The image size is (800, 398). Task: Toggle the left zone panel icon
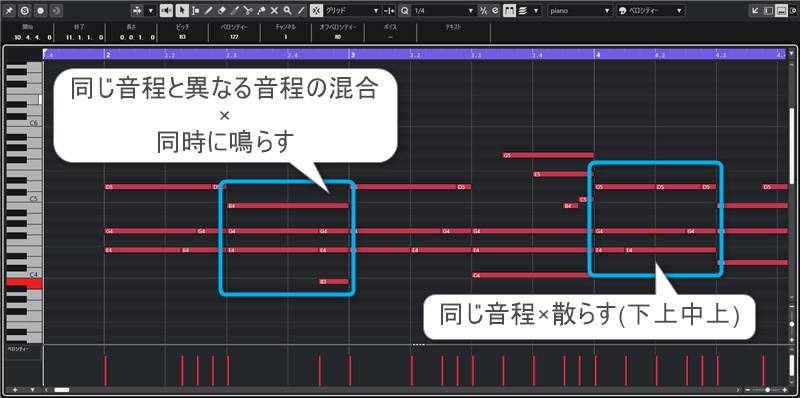click(769, 10)
